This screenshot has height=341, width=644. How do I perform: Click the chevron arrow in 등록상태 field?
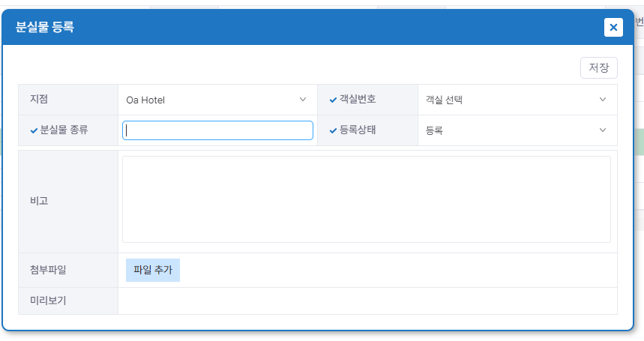coord(603,130)
